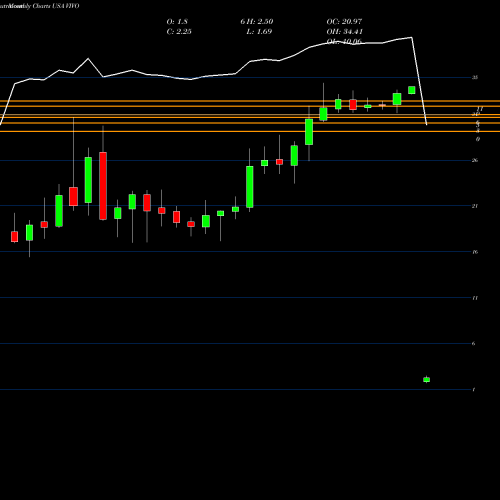This screenshot has height=500, width=500.
Task: Click the 11 price axis label
Action: (475, 298)
